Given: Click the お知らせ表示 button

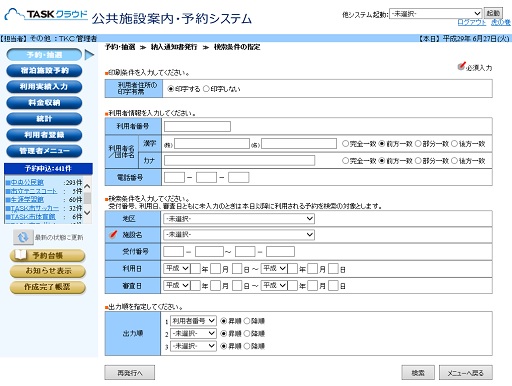Looking at the screenshot, I should (47, 271).
